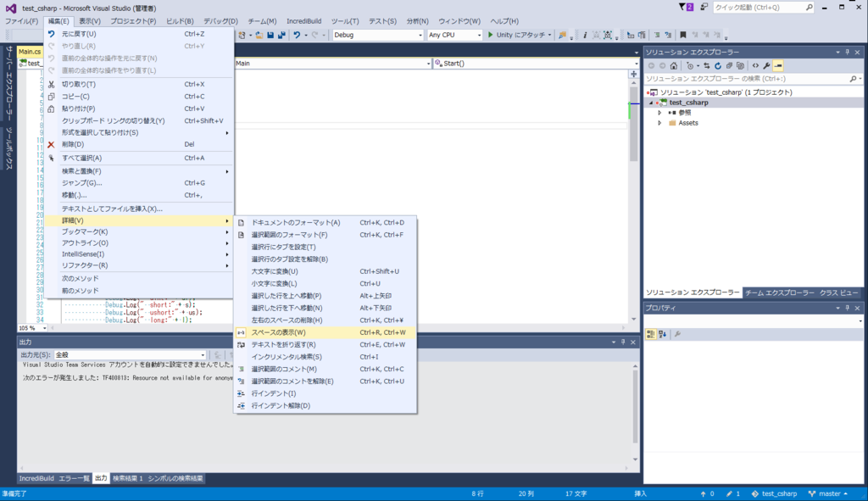This screenshot has height=501, width=868.
Task: Click Solution Explorer View Code icon
Action: tap(755, 66)
